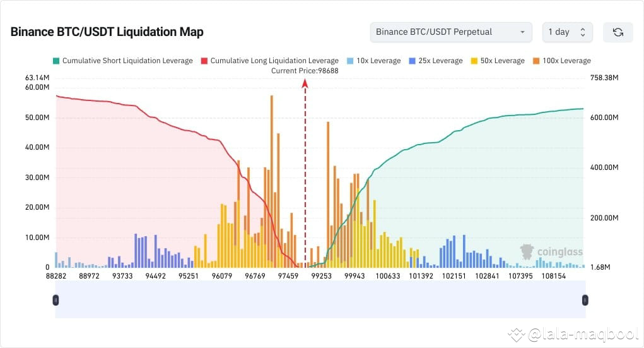Click x-axis label 99253
Image resolution: width=644 pixels, height=348 pixels.
click(321, 276)
